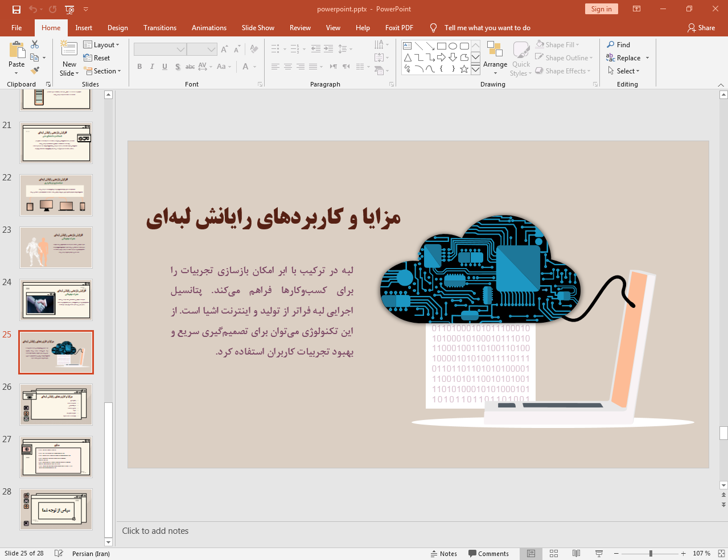The width and height of the screenshot is (728, 560).
Task: Toggle the Notes pane button
Action: tap(443, 554)
